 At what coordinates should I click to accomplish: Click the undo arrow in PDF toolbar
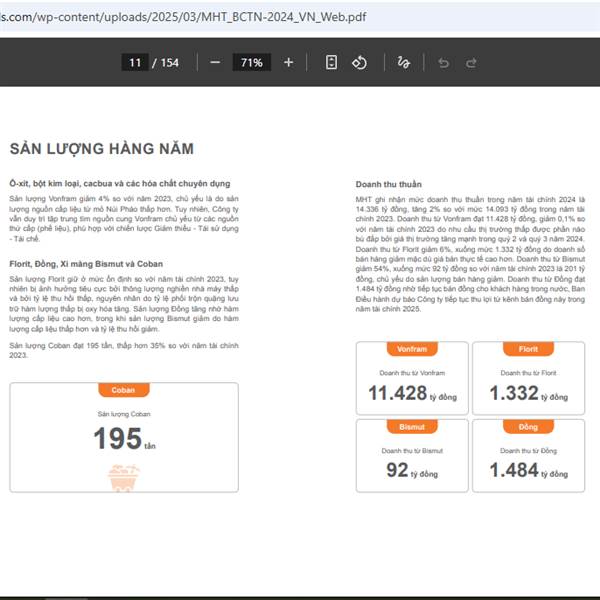point(443,62)
